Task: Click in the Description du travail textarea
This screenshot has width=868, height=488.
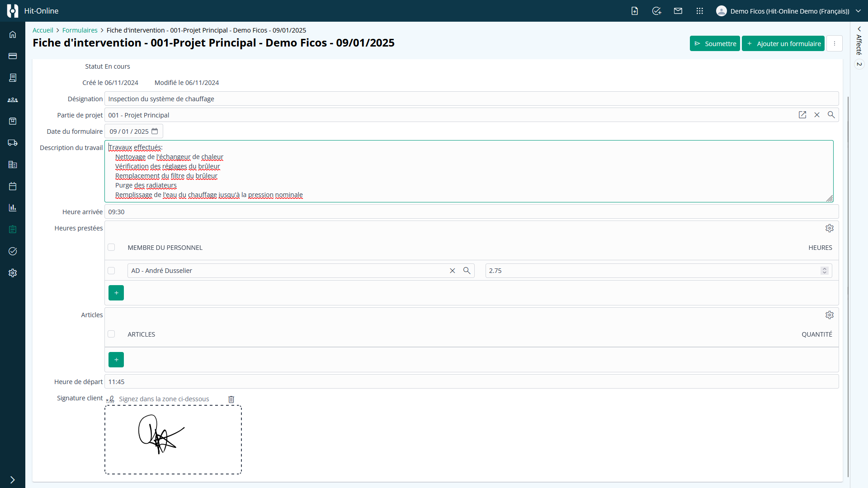Action: pyautogui.click(x=469, y=171)
